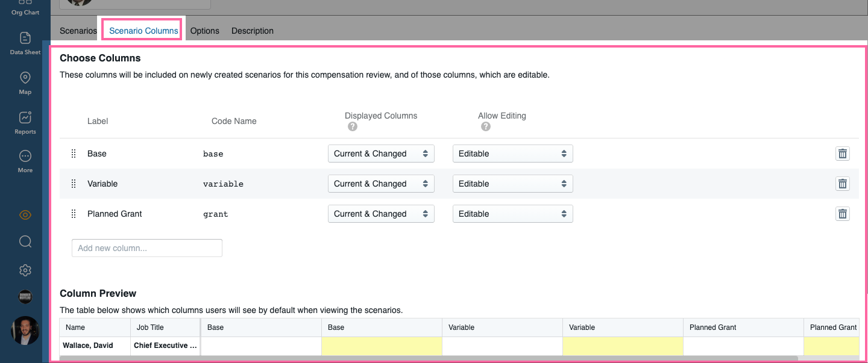Open the Reports section
868x363 pixels.
pyautogui.click(x=25, y=123)
